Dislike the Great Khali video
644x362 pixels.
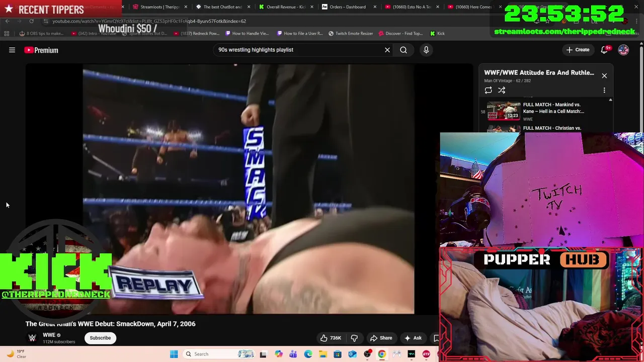(x=354, y=338)
